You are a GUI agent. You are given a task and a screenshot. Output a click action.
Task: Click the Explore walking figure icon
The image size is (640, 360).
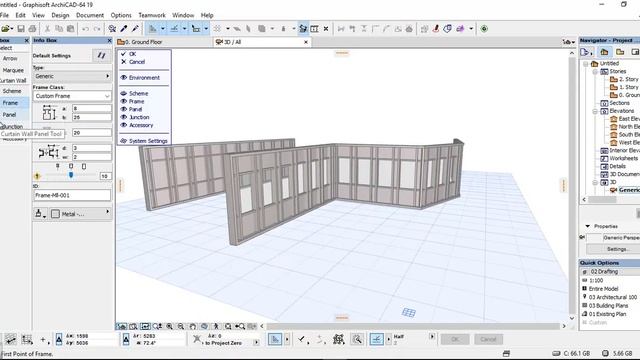[x=216, y=327]
